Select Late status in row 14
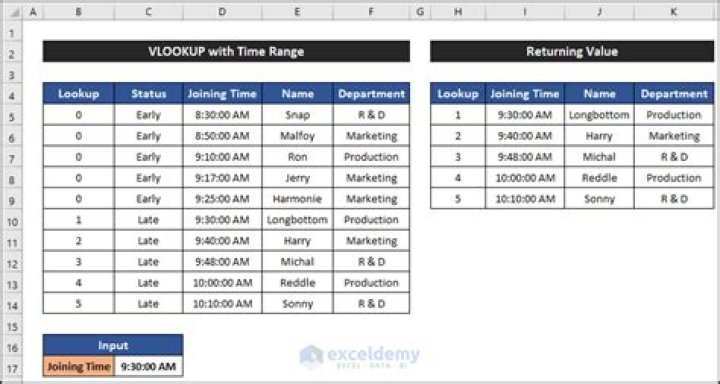 point(148,303)
